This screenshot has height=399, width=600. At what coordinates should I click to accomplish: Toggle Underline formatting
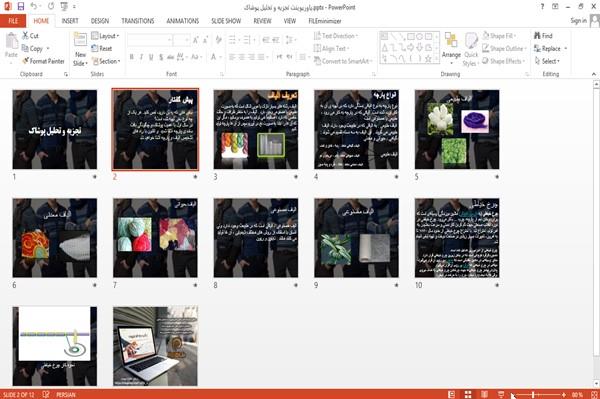(151, 57)
